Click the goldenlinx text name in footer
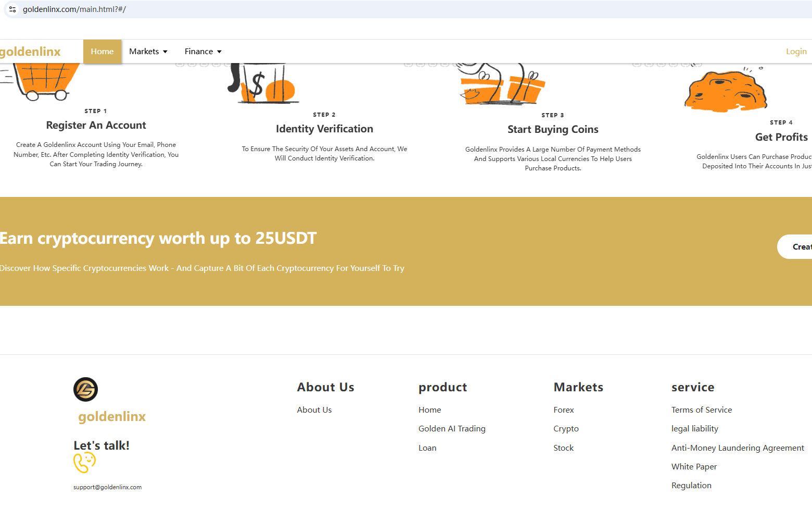The image size is (812, 508). pyautogui.click(x=112, y=416)
